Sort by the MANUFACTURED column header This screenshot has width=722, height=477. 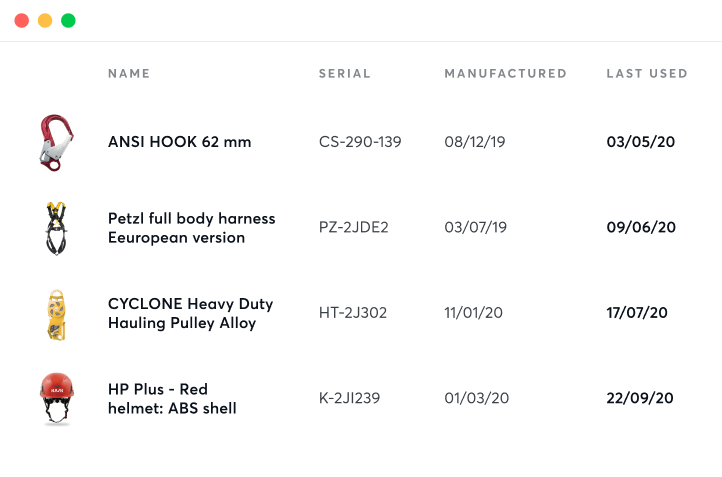coord(505,73)
